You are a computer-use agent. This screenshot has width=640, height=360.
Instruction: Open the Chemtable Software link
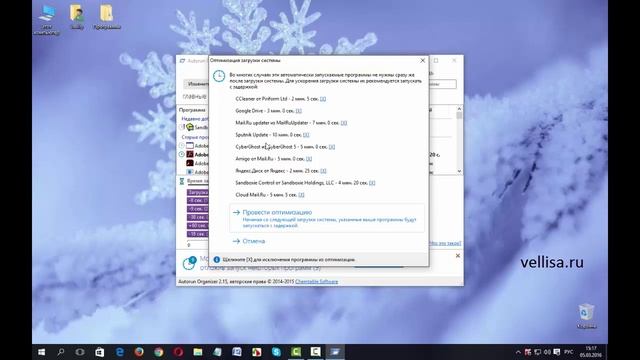pyautogui.click(x=316, y=282)
